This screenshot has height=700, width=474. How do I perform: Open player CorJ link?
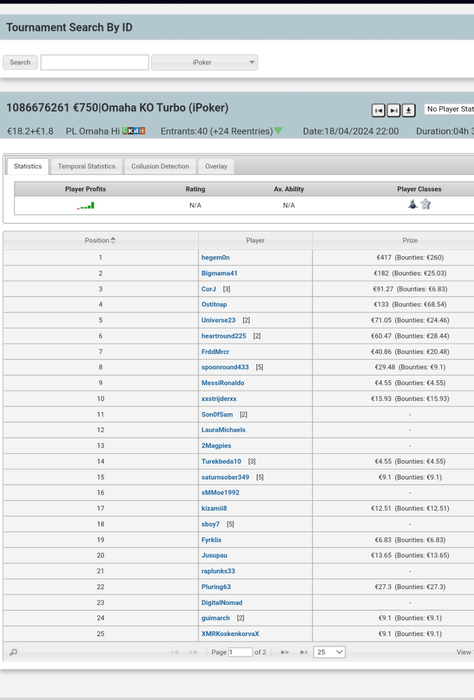coord(208,289)
